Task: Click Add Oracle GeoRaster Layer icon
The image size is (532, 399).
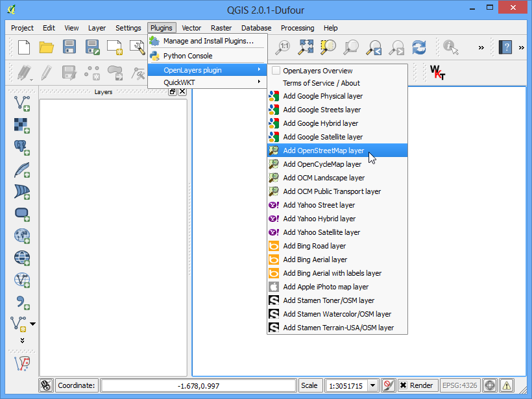Action: (22, 213)
